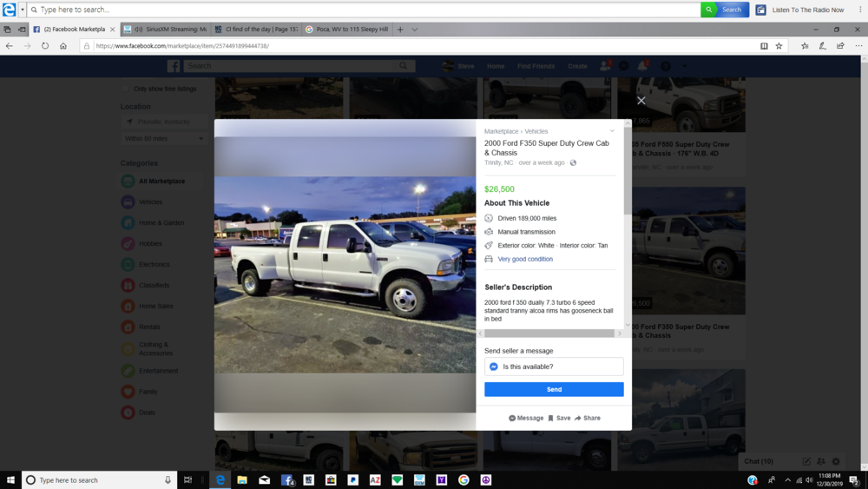
Task: Switch to the Poca, WV directions tab
Action: 347,30
